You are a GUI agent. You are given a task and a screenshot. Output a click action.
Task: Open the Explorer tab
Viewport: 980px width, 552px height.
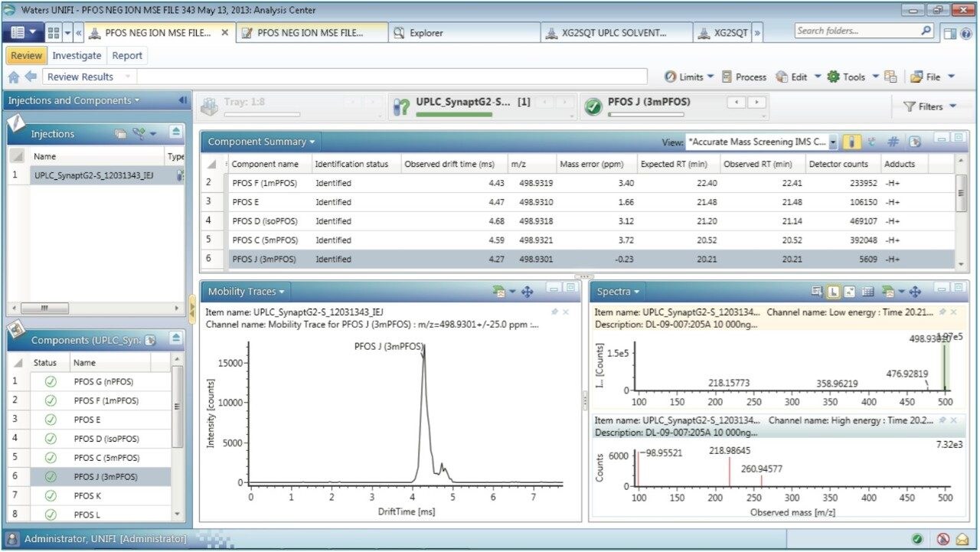tap(464, 33)
